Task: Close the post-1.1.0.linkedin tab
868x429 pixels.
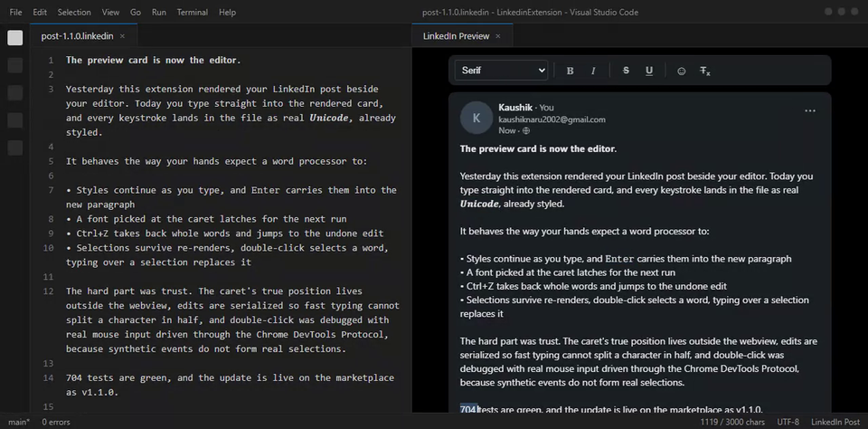Action: [122, 36]
